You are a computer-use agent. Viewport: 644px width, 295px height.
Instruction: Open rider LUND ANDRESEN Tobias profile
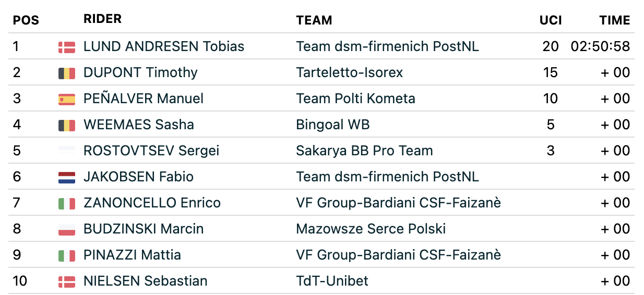[164, 46]
